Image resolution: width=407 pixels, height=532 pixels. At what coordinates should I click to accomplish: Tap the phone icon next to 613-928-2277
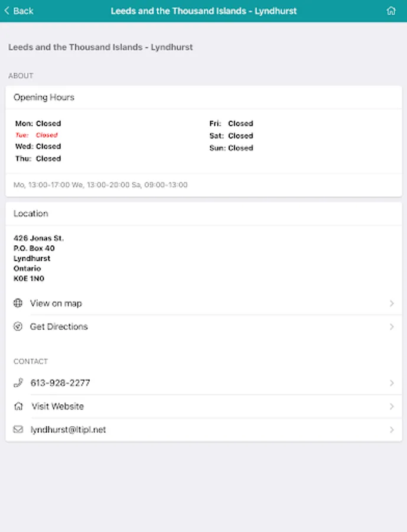tap(18, 383)
